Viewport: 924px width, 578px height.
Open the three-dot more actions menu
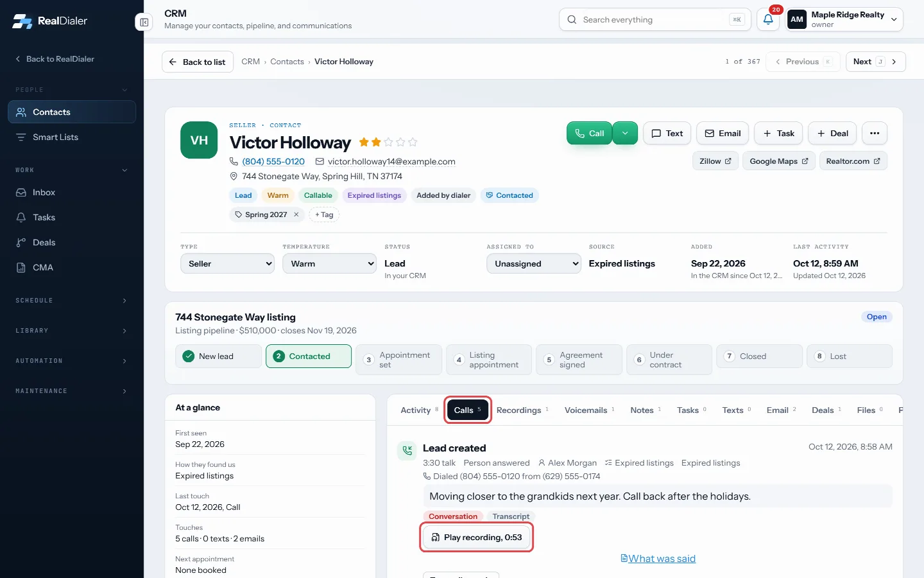pyautogui.click(x=875, y=133)
